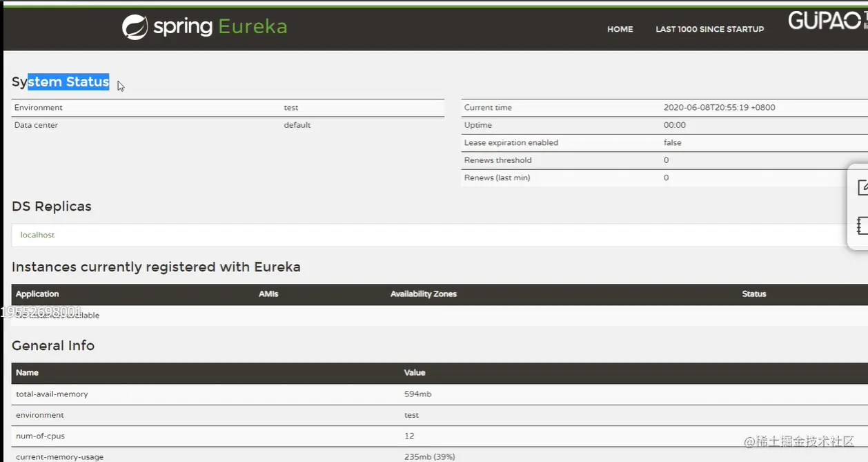Follow the localhost replica link

pos(37,235)
